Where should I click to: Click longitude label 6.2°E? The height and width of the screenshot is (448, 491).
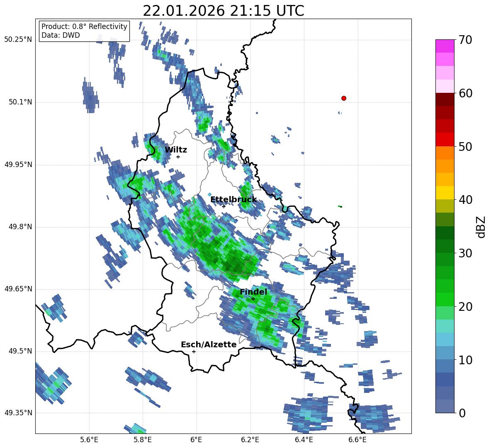[250, 440]
